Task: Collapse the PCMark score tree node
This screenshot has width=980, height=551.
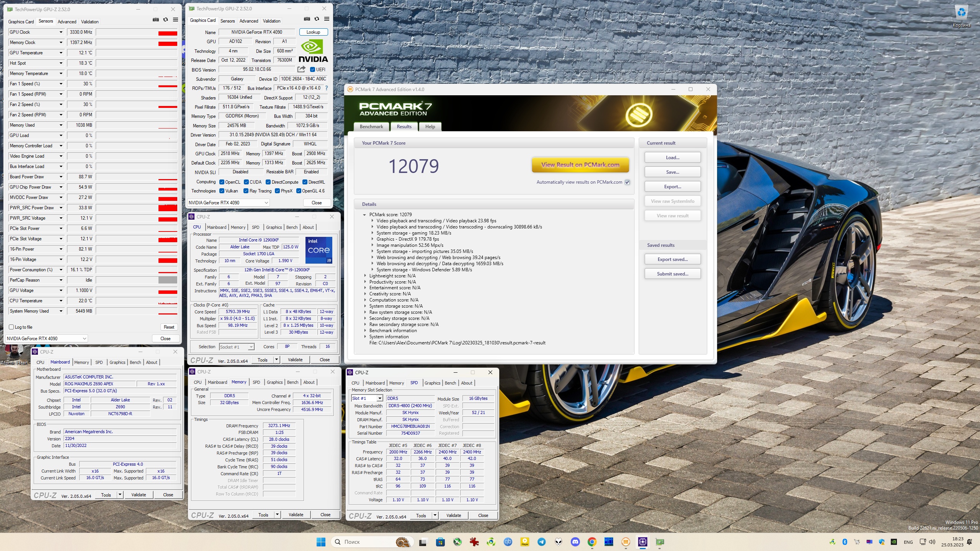Action: coord(364,215)
